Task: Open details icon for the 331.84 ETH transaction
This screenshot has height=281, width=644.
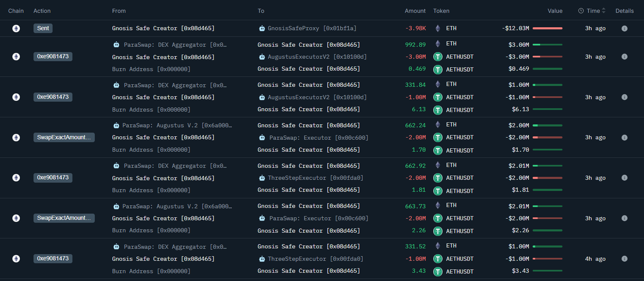Action: (624, 97)
